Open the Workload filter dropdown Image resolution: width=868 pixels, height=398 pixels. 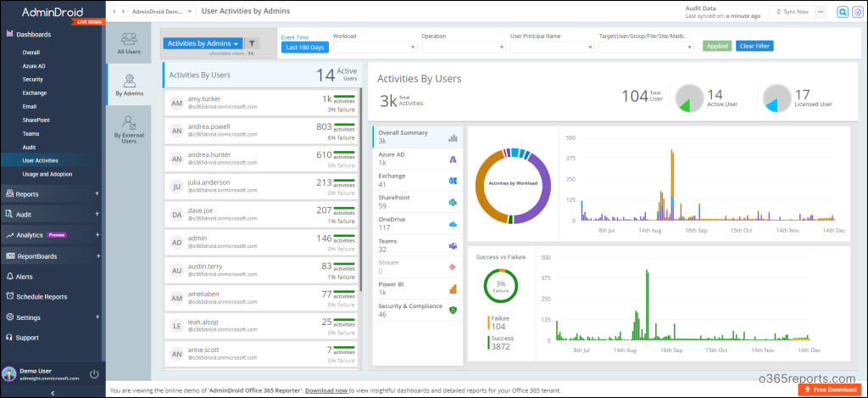click(375, 48)
